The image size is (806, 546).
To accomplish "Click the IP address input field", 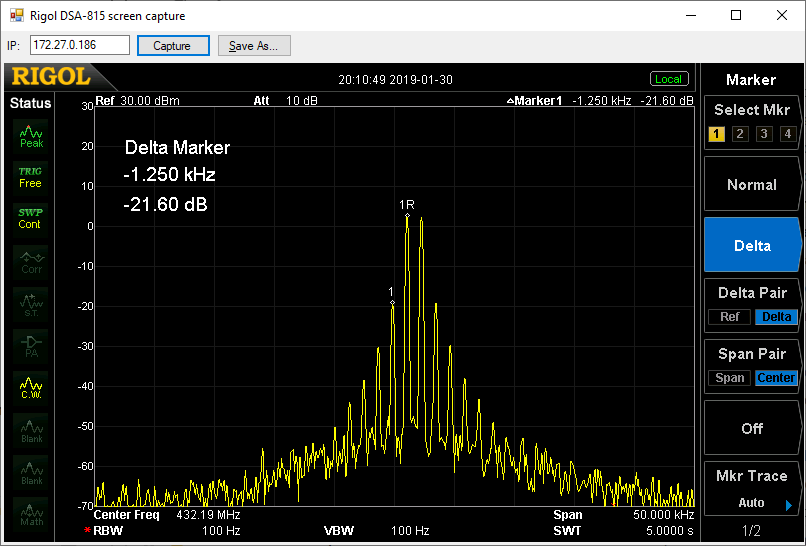I will [80, 45].
